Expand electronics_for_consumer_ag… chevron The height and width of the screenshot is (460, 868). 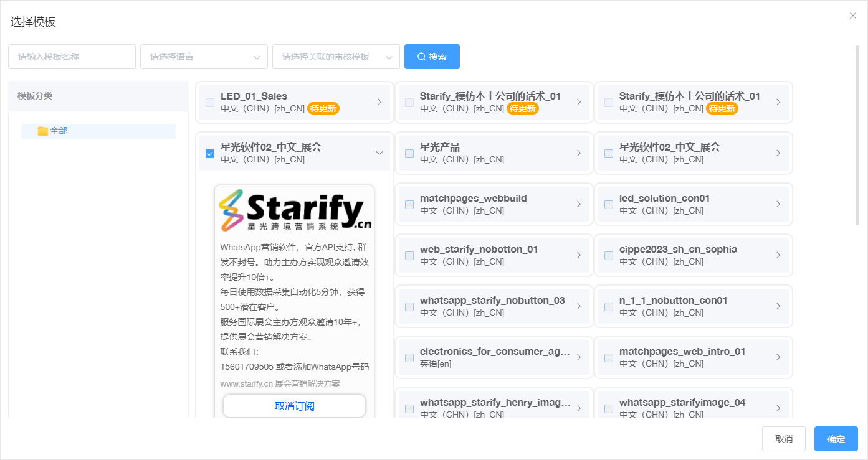coord(579,357)
